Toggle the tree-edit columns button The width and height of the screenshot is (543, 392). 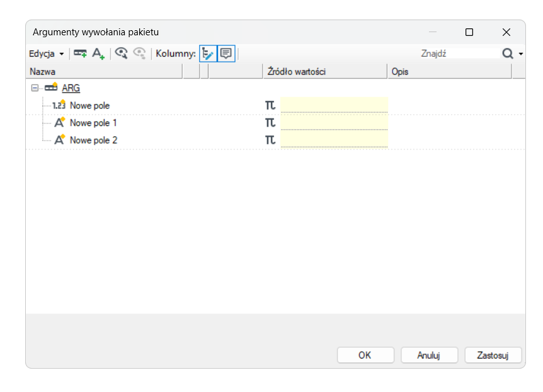pos(208,54)
